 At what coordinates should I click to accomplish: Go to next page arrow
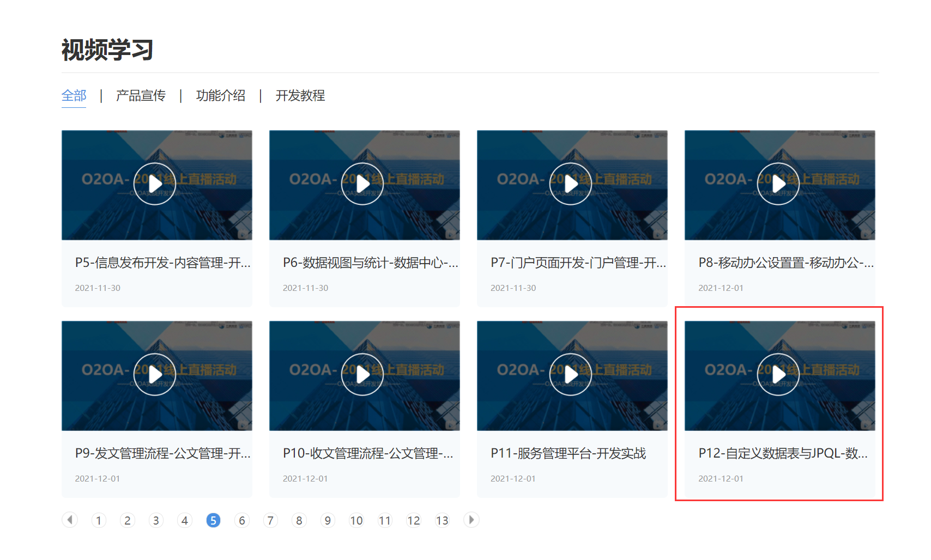(471, 520)
